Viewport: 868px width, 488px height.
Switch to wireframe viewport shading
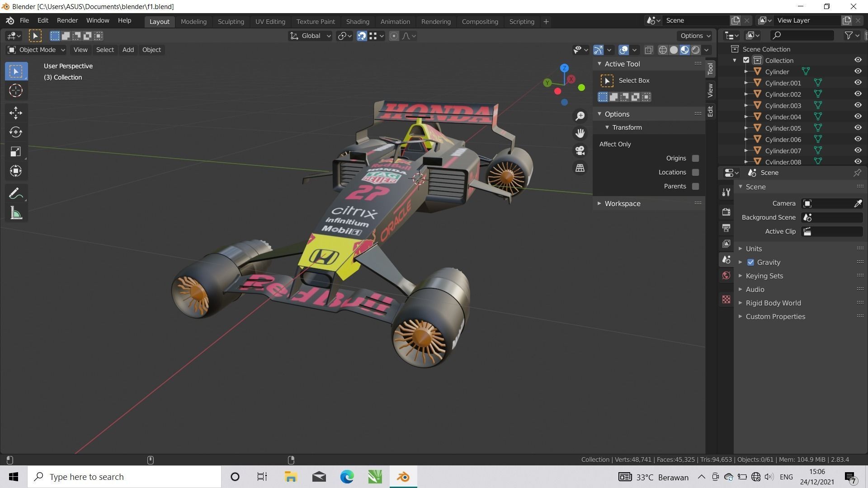663,50
